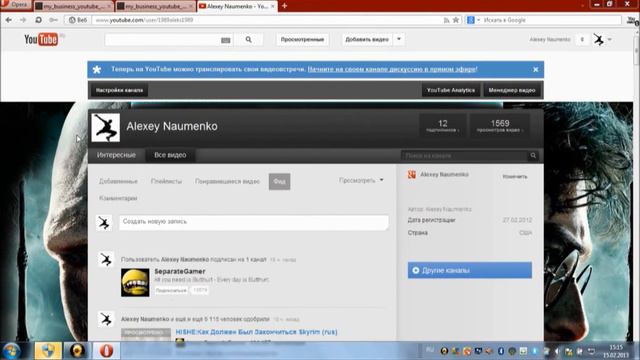
Task: Click the Создать новую запись field
Action: 253,222
